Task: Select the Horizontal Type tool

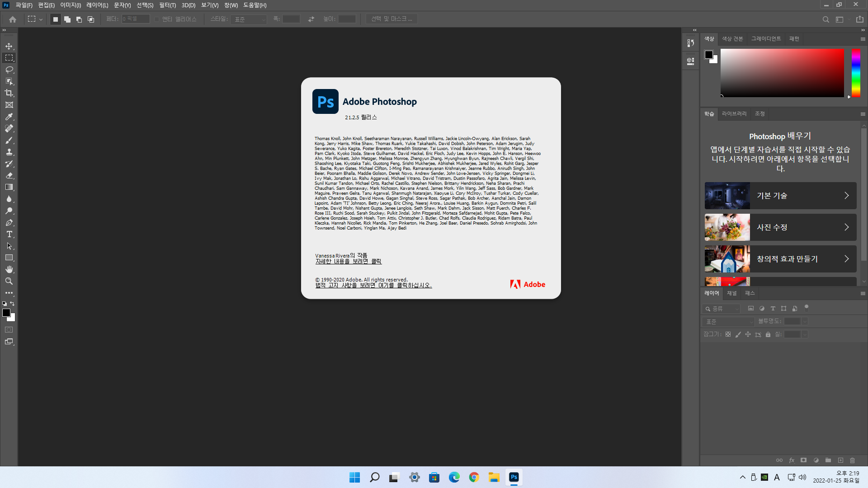Action: click(9, 234)
